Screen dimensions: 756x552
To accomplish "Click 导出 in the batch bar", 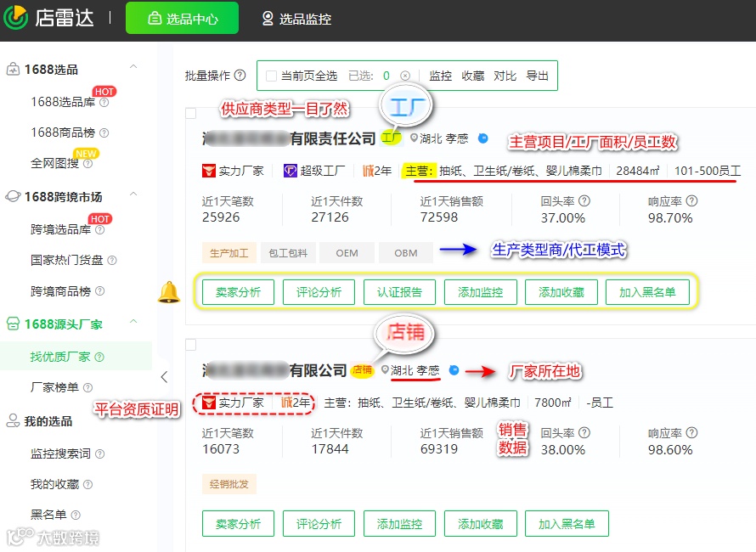I will coord(537,76).
